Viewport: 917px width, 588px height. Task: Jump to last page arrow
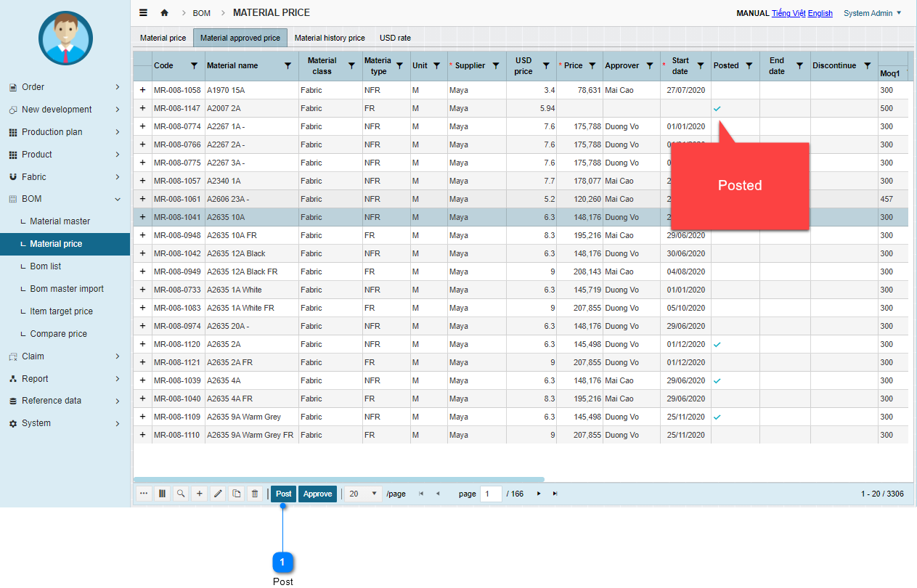[555, 494]
